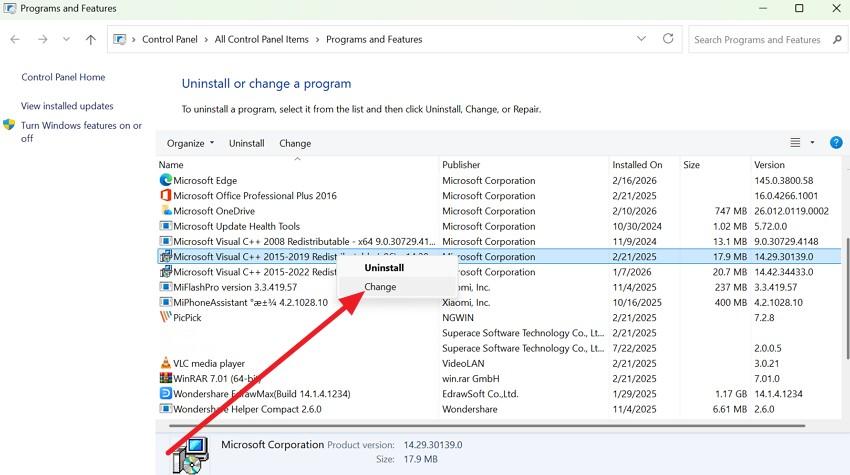
Task: Click the Forward navigation arrow
Action: coord(42,39)
